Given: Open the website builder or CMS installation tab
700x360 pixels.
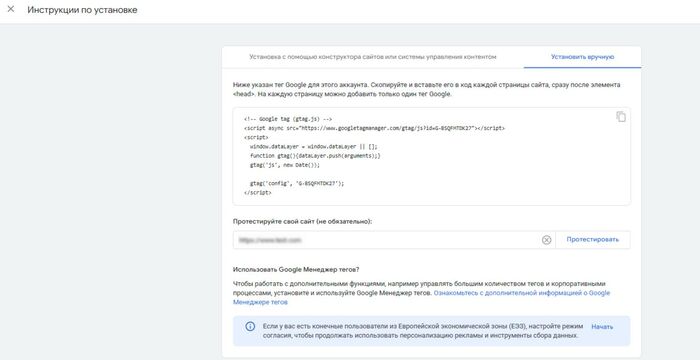Looking at the screenshot, I should [x=373, y=57].
